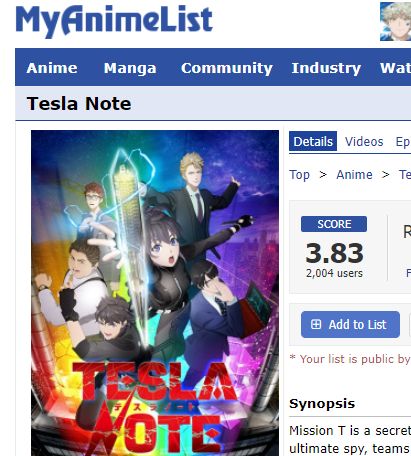This screenshot has width=411, height=456.
Task: Click the Add to List button
Action: (x=350, y=324)
